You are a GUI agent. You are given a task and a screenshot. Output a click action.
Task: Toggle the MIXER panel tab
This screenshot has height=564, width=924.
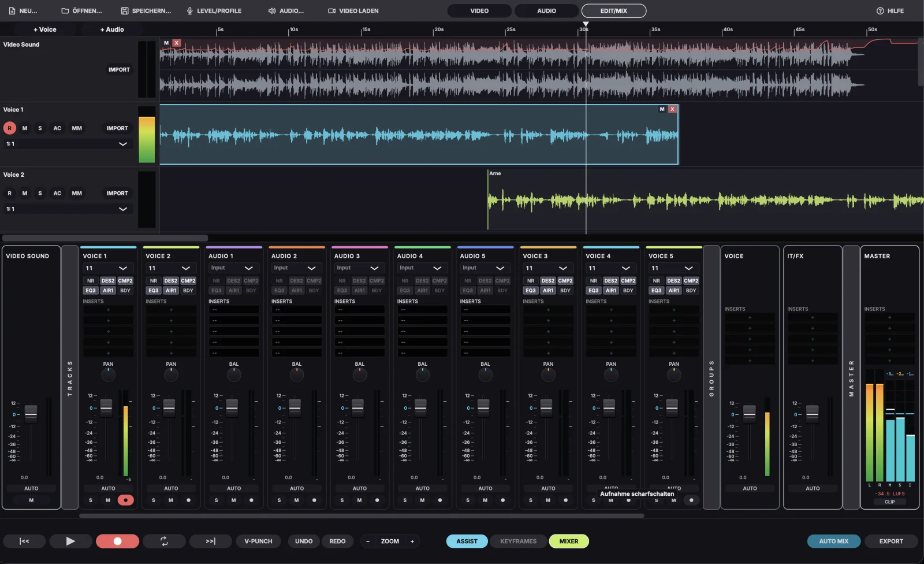(x=569, y=541)
